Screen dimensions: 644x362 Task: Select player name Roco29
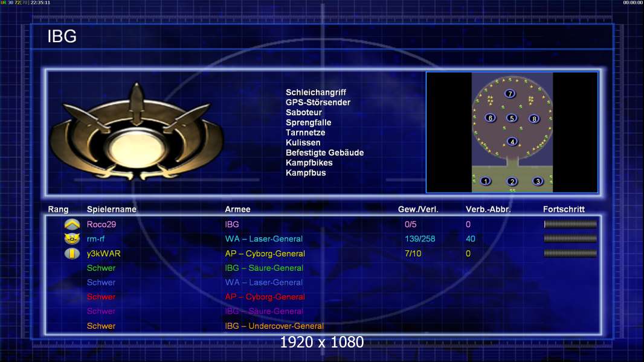[x=101, y=224]
